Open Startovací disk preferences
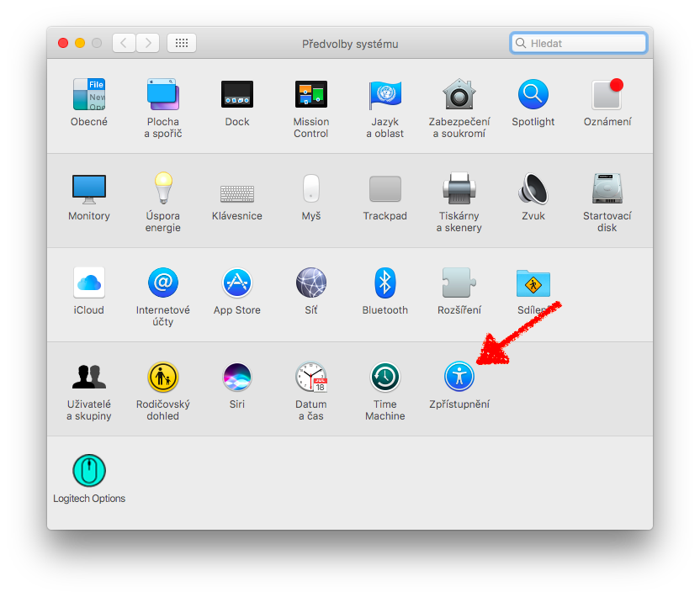This screenshot has height=597, width=700. pyautogui.click(x=607, y=188)
